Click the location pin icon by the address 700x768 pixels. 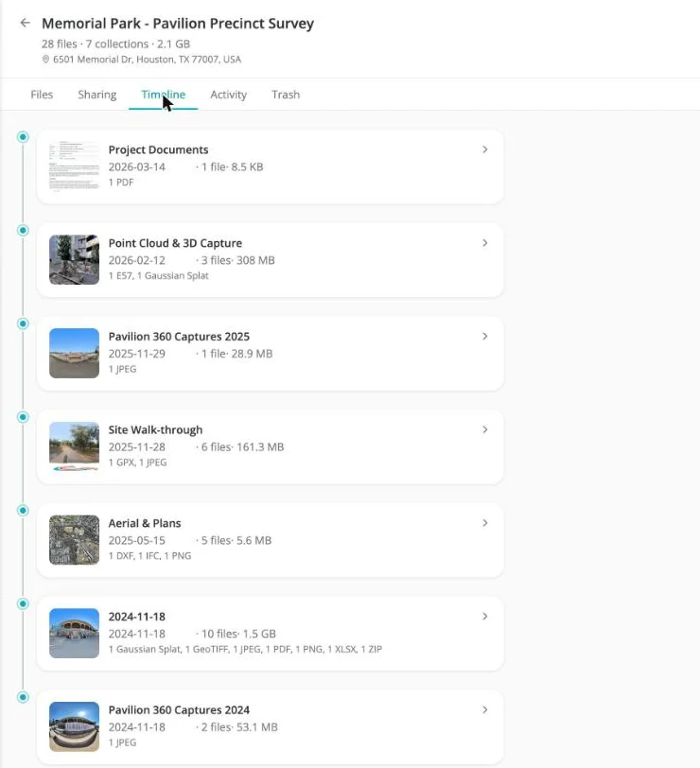(x=45, y=60)
